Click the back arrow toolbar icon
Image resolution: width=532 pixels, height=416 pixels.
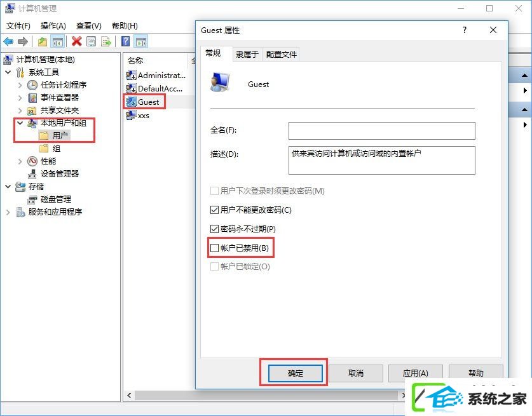tap(8, 42)
